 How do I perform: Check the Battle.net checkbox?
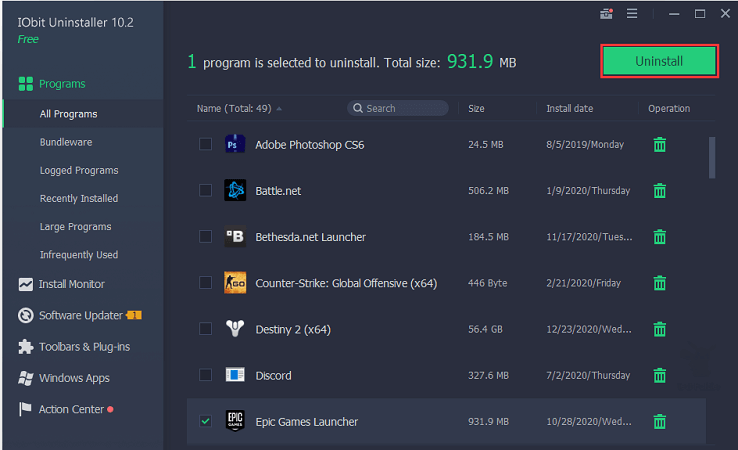pos(205,190)
